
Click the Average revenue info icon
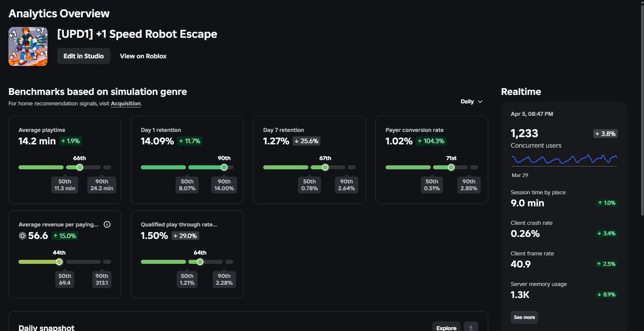pos(107,225)
